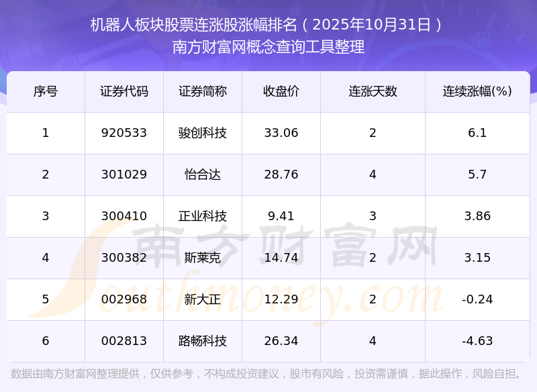This screenshot has width=537, height=392.
Task: Click gain value -0.24
Action: (x=477, y=299)
